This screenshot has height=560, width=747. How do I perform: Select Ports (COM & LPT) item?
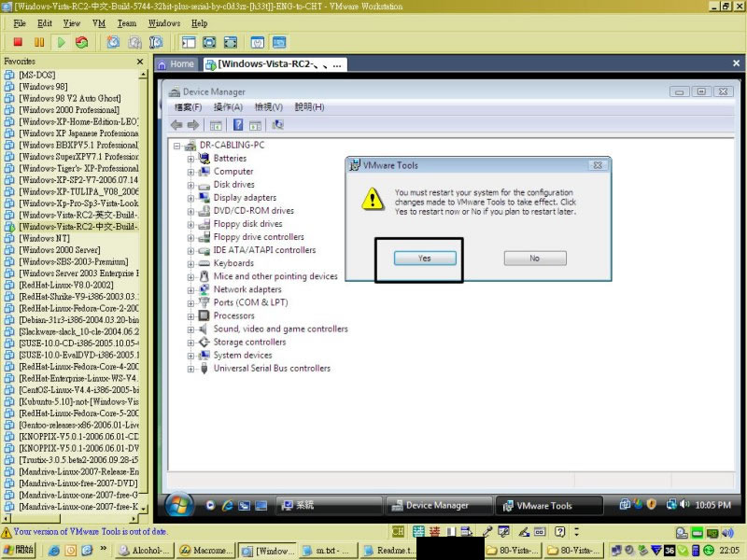[x=250, y=302]
